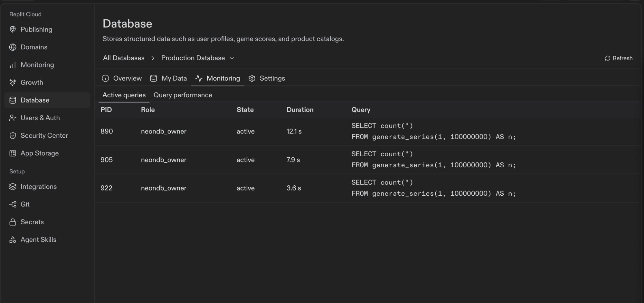Click the Integrations layers icon

[x=13, y=187]
